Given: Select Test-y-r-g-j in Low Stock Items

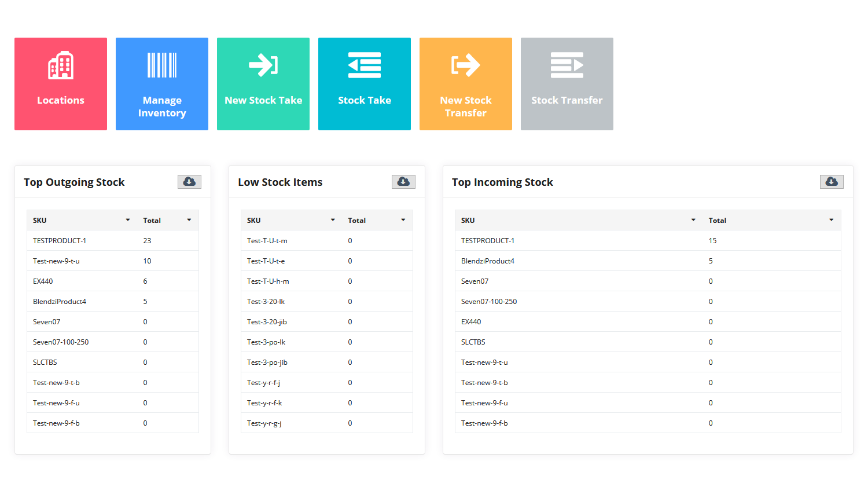Looking at the screenshot, I should (x=264, y=423).
